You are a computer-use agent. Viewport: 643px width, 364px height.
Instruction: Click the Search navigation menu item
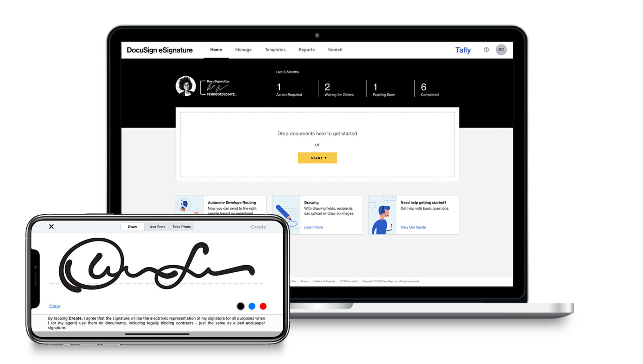click(x=336, y=49)
